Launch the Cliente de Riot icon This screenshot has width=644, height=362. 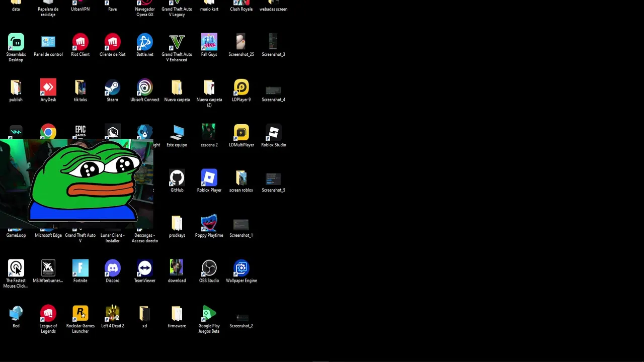112,42
